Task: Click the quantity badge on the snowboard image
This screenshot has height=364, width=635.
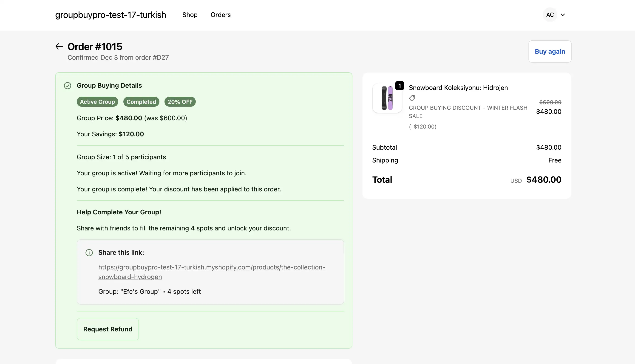Action: click(400, 86)
